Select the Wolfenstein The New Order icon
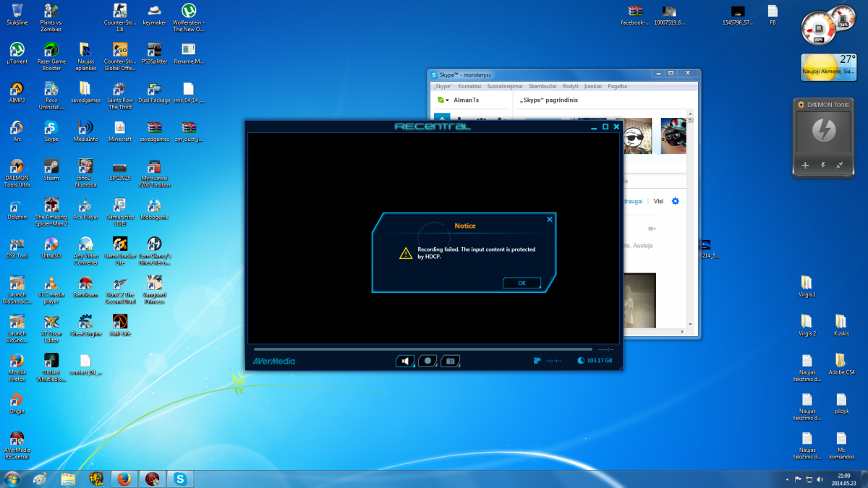The height and width of the screenshot is (488, 868). click(188, 17)
